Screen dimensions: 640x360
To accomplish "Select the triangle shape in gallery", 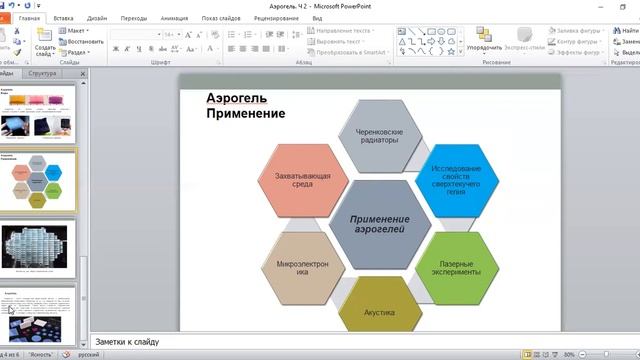I will 402,42.
